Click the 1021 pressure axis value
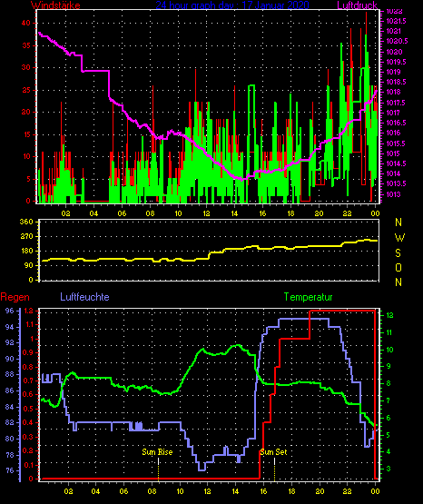 click(393, 31)
